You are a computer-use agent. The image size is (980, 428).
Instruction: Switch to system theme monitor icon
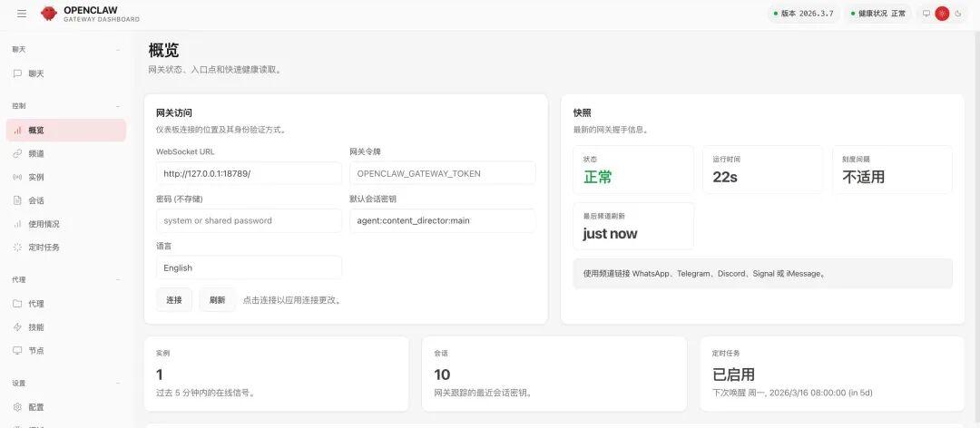coord(926,14)
